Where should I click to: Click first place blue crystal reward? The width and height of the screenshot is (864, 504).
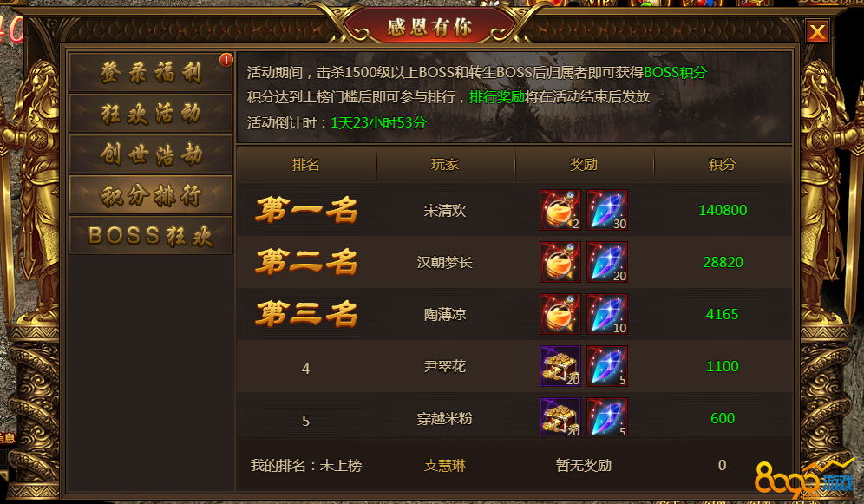[606, 210]
